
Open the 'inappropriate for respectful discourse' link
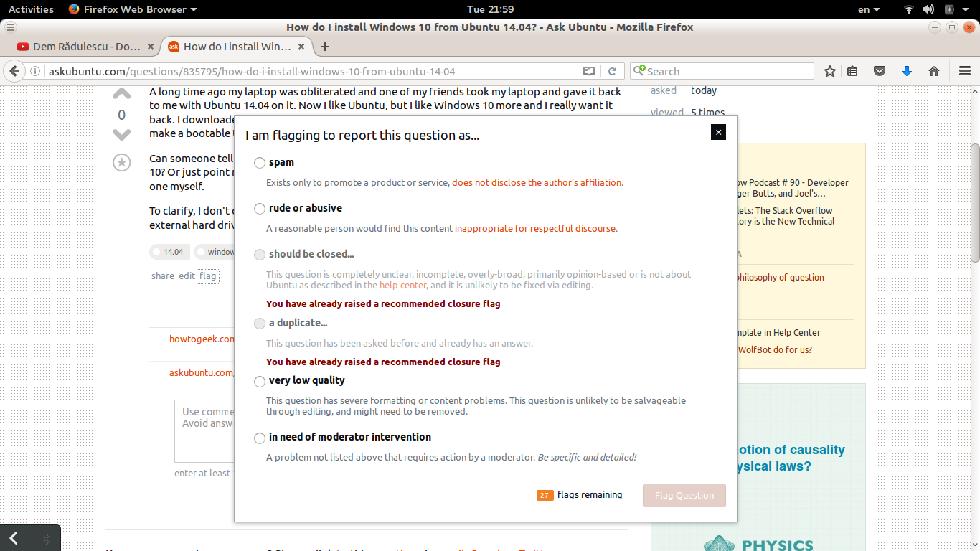coord(535,228)
